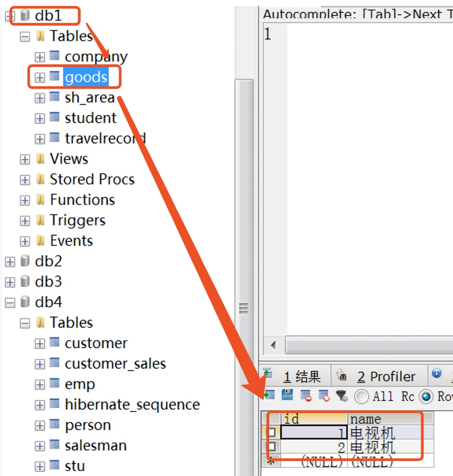This screenshot has width=453, height=476.
Task: Click the db4 database cylinder icon
Action: (x=25, y=302)
